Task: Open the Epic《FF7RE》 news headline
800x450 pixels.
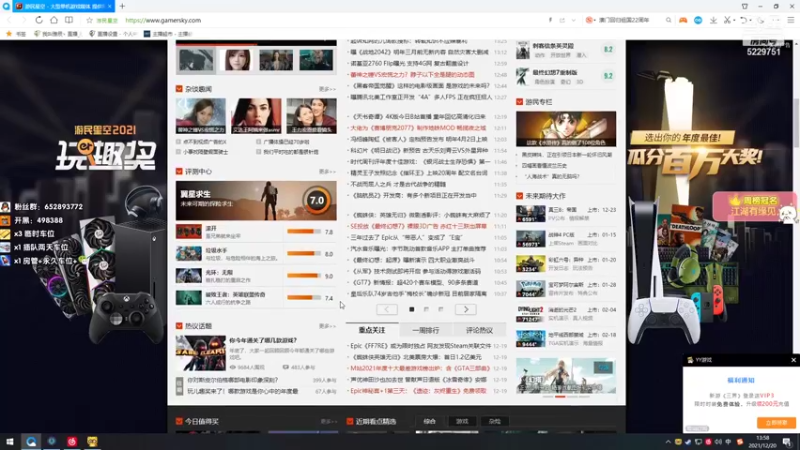Action: click(x=421, y=346)
